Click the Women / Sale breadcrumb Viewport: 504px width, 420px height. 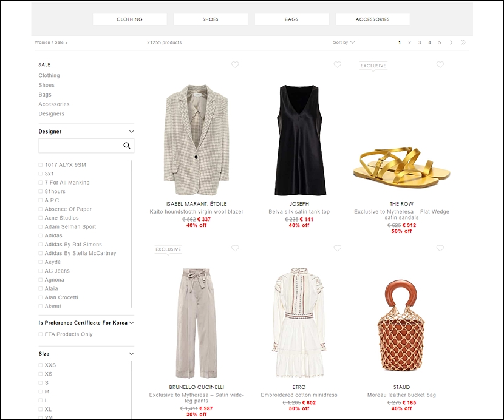point(51,42)
